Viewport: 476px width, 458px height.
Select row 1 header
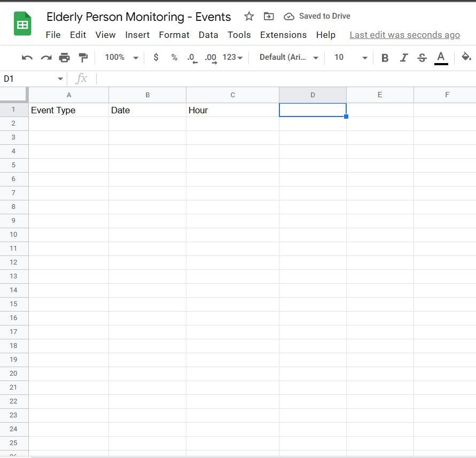click(14, 110)
